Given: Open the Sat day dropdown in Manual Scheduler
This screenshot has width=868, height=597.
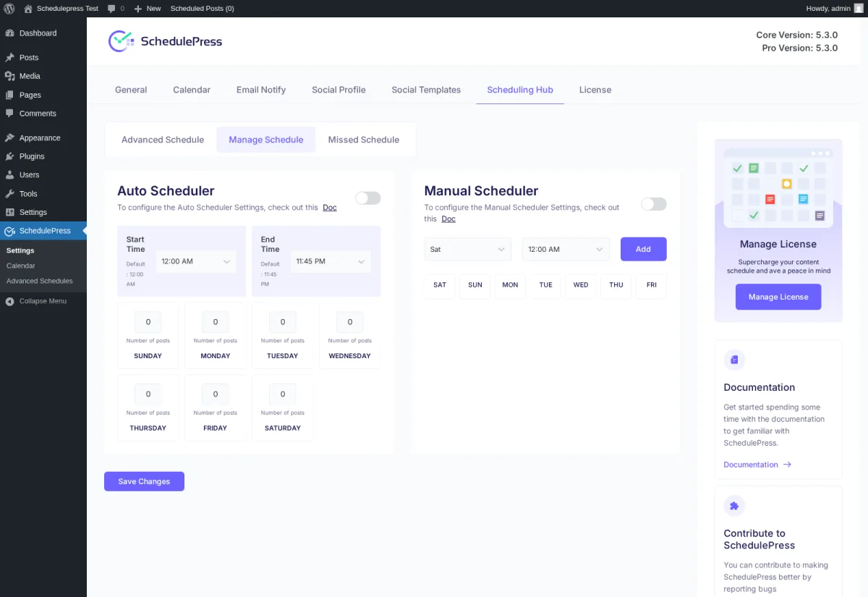Looking at the screenshot, I should (x=467, y=249).
